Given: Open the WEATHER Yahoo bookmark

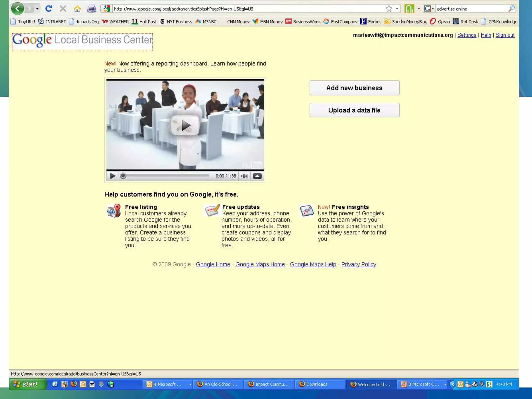Looking at the screenshot, I should click(115, 22).
